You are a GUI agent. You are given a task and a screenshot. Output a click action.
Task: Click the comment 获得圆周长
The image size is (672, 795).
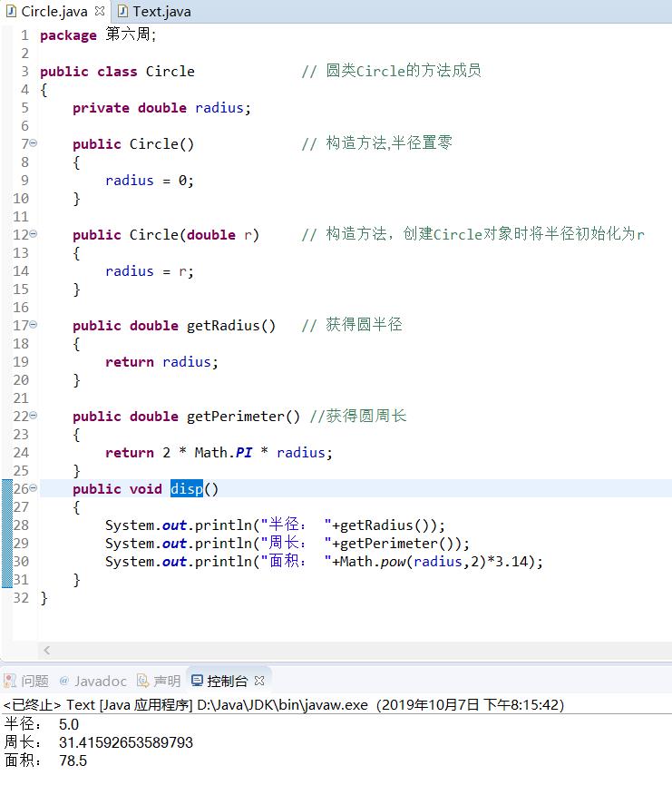point(358,416)
